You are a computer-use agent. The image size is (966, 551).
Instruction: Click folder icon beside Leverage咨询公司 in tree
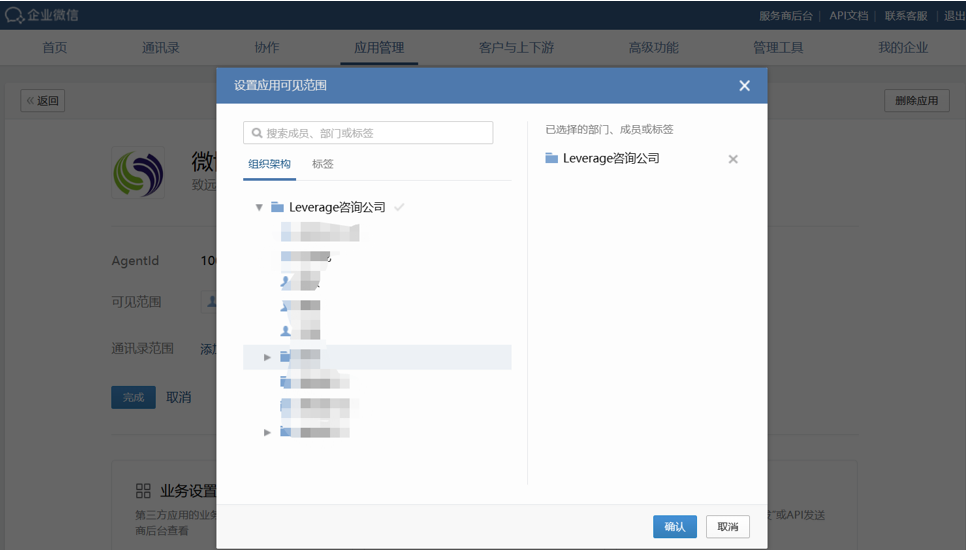pyautogui.click(x=277, y=207)
